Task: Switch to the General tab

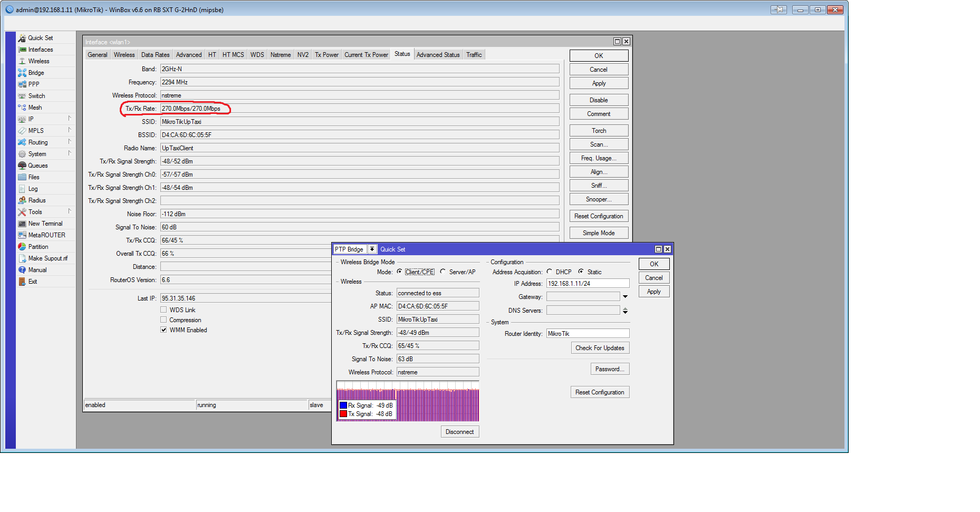Action: point(98,55)
